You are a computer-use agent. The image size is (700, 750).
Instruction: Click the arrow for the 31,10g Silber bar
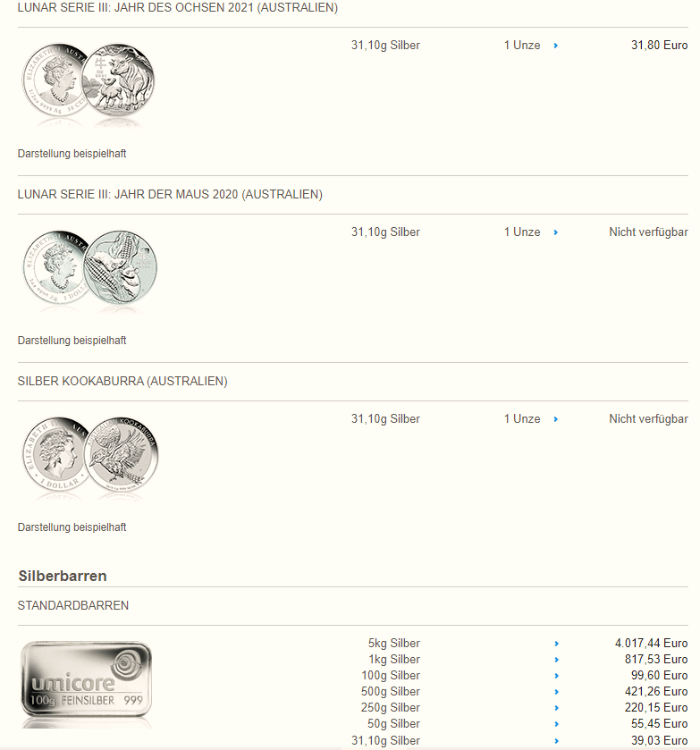coord(556,740)
